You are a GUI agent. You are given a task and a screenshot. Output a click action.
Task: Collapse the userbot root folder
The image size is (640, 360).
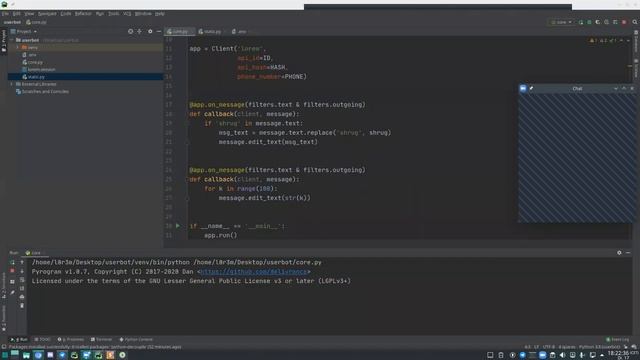(12, 40)
